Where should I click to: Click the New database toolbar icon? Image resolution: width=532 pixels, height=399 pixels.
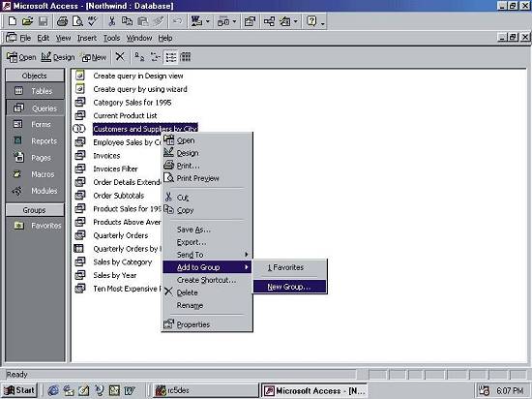coord(13,21)
